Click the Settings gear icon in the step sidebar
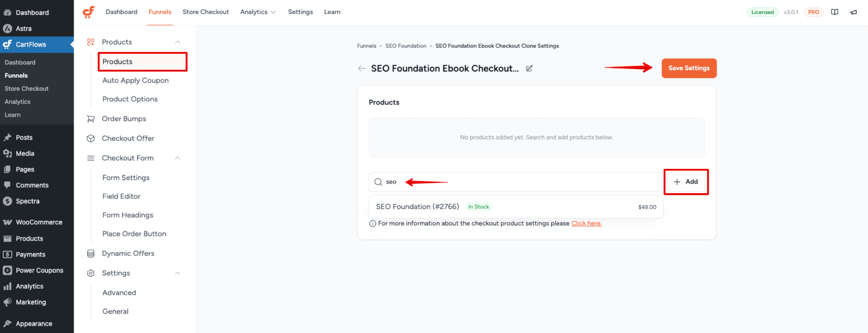 [91, 273]
